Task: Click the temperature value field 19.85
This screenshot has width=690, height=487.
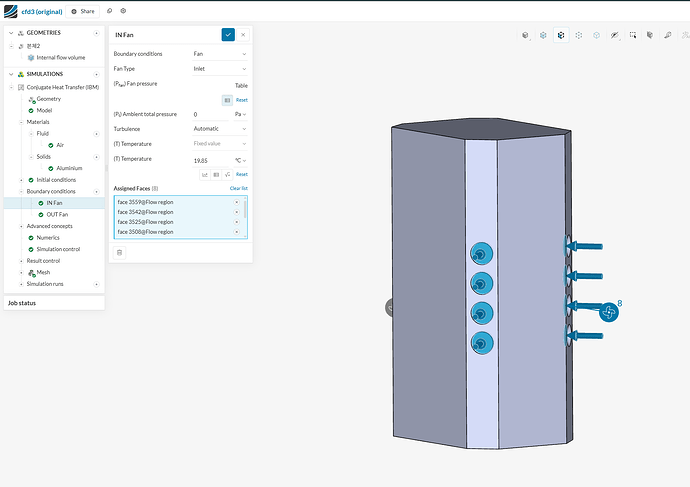Action: point(212,161)
